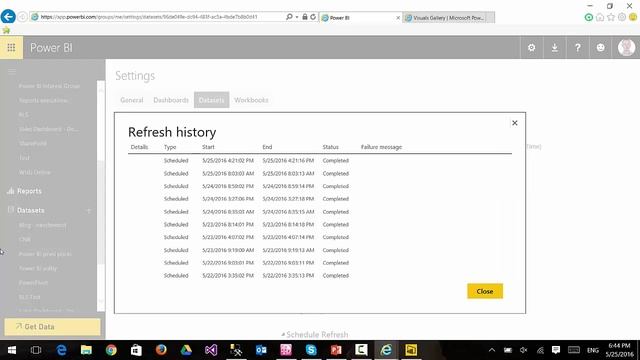Switch to the Dashboards settings tab

click(x=171, y=100)
